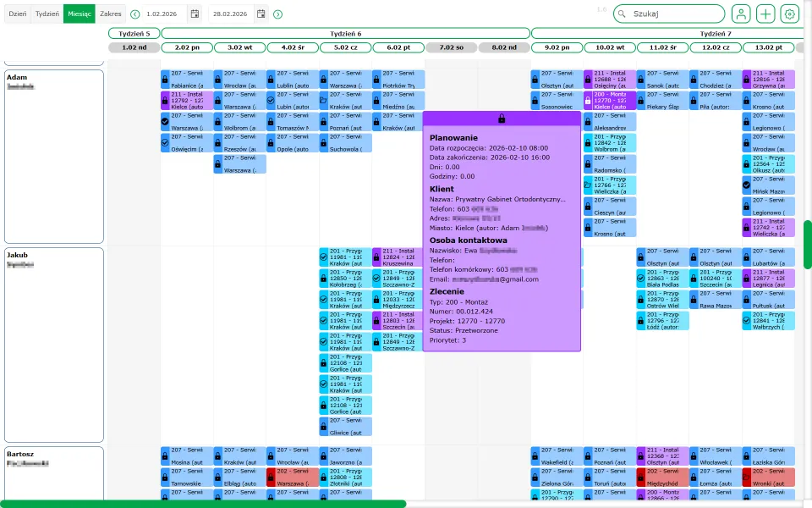This screenshot has width=812, height=508.
Task: Click lock icon on Bartosz's red Warszawa task
Action: tap(272, 478)
